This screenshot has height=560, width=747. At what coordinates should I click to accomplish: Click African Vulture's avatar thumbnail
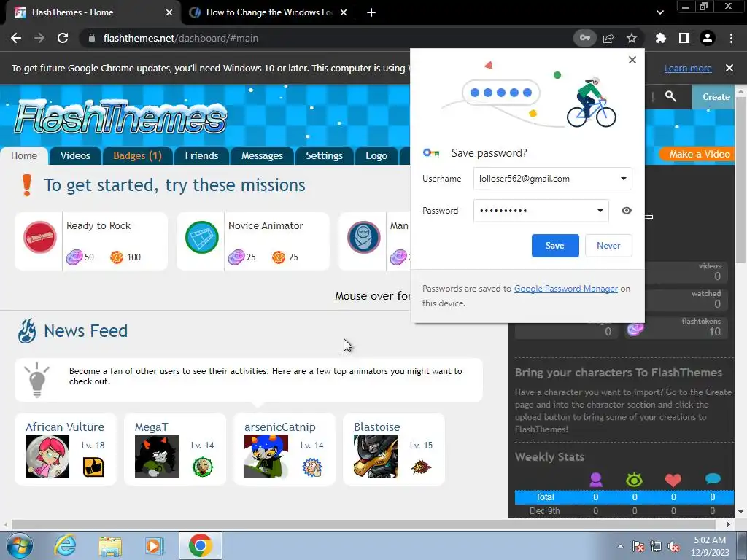coord(47,456)
